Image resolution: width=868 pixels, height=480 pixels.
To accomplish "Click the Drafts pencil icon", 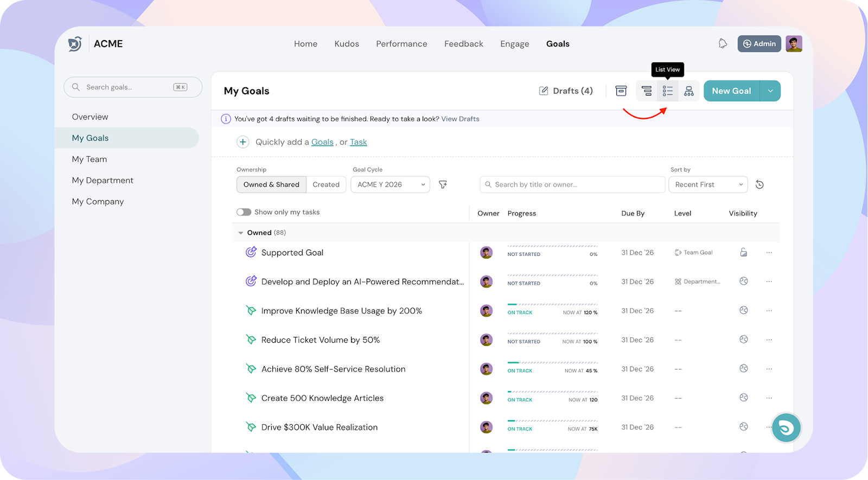I will pos(544,91).
